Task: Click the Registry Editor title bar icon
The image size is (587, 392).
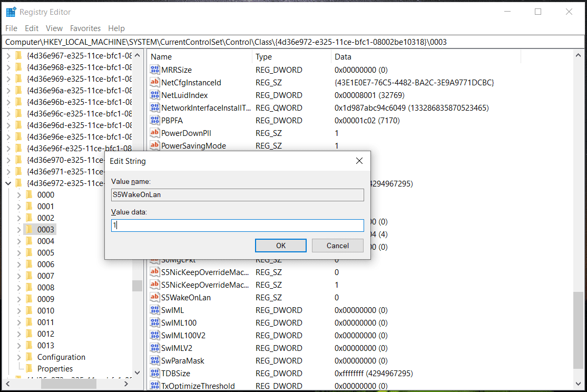Action: coord(9,11)
